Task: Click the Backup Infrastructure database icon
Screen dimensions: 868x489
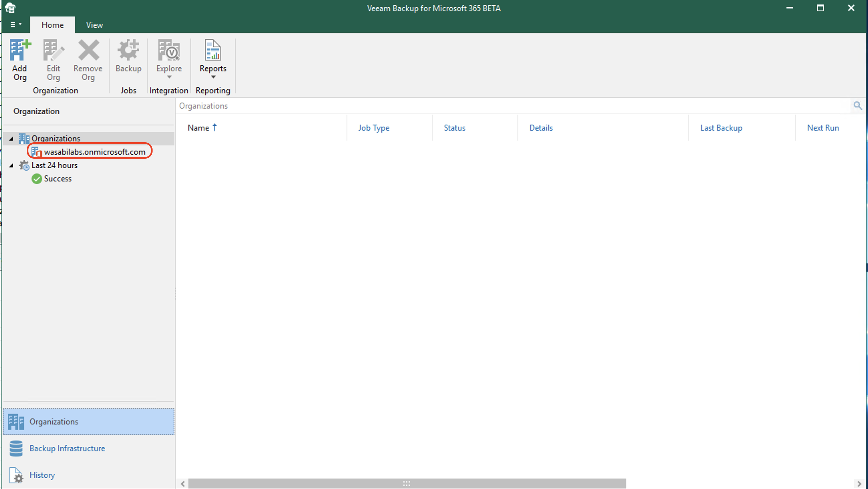Action: (x=16, y=449)
